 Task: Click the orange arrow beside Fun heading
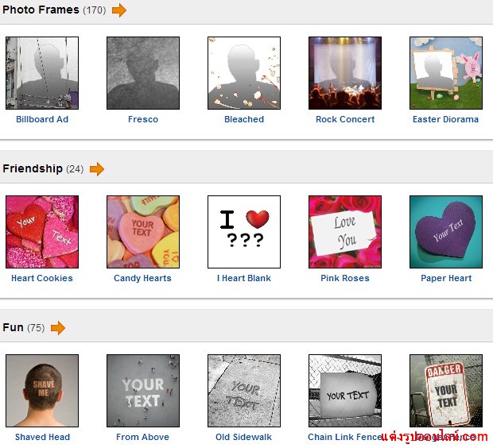click(57, 328)
